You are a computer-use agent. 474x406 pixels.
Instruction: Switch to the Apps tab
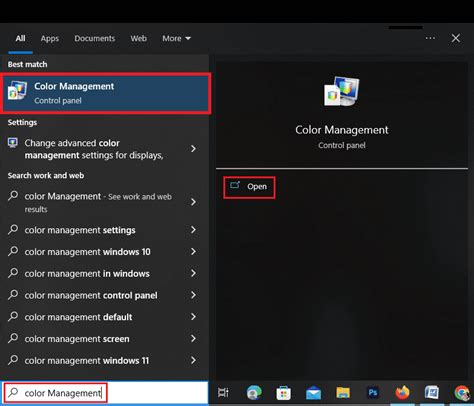(x=50, y=38)
